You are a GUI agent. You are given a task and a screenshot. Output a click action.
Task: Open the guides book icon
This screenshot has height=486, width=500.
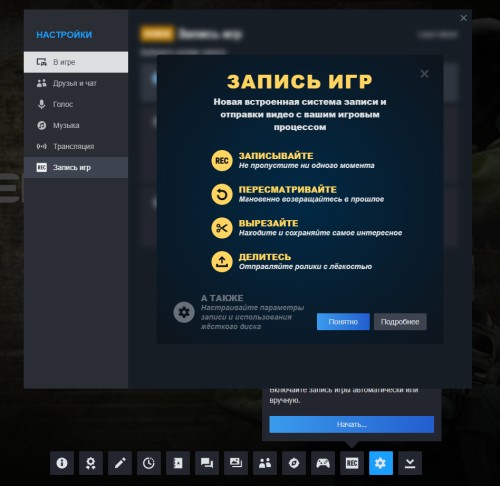[x=178, y=463]
